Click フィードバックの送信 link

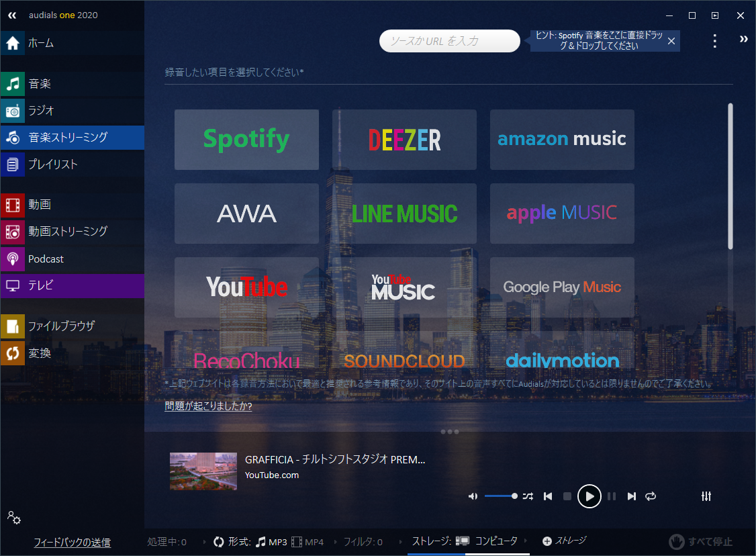click(x=72, y=543)
